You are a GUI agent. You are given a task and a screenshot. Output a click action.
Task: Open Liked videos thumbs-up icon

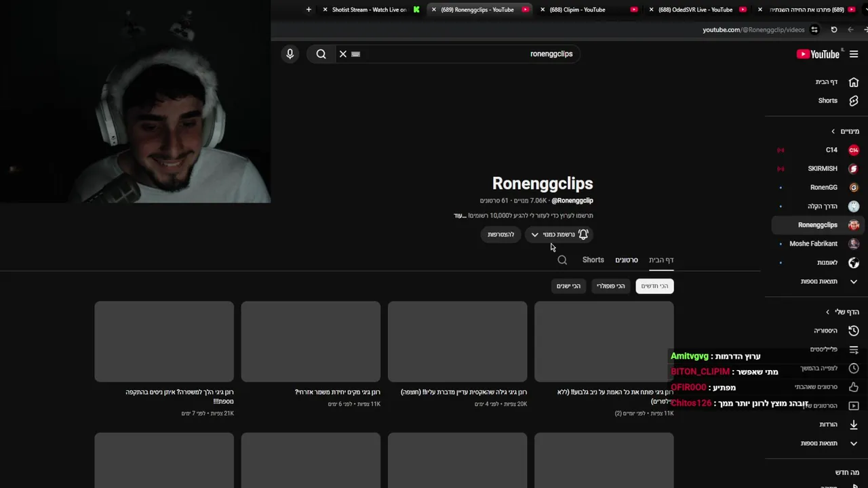[x=854, y=387]
